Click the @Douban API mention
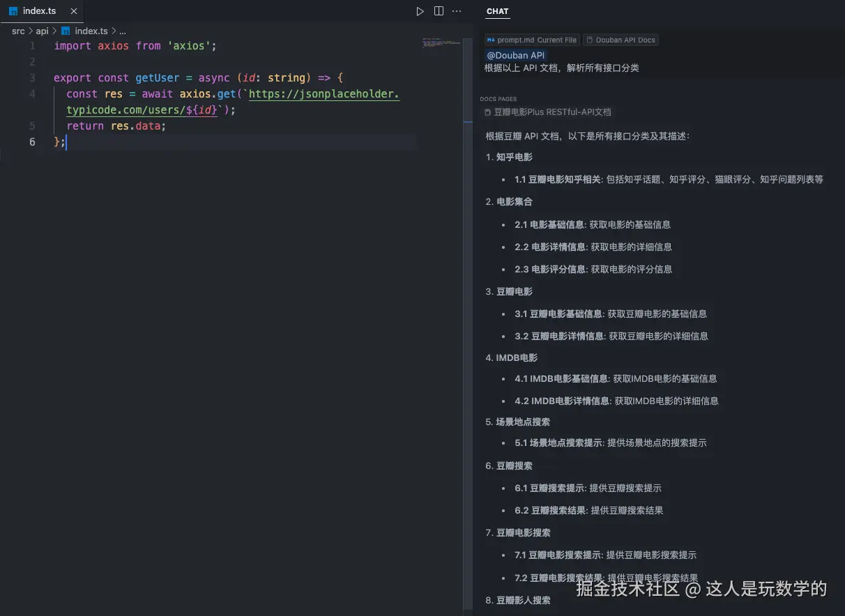Image resolution: width=845 pixels, height=616 pixels. pos(516,55)
